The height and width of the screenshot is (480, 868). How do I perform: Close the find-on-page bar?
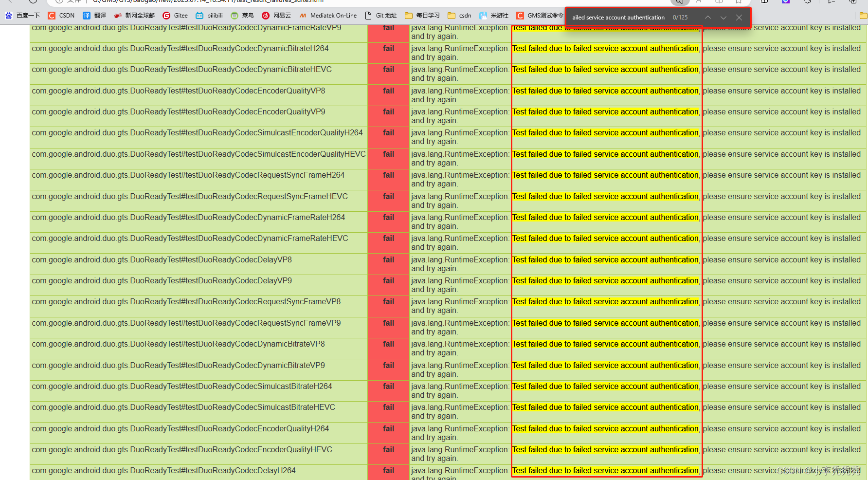pos(739,18)
